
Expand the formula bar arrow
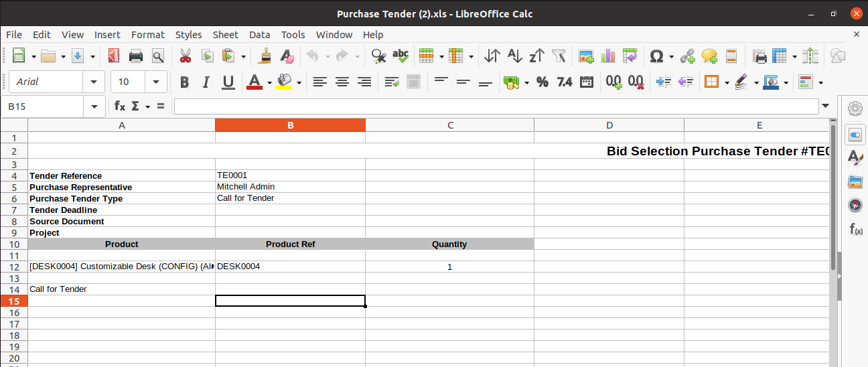(825, 106)
